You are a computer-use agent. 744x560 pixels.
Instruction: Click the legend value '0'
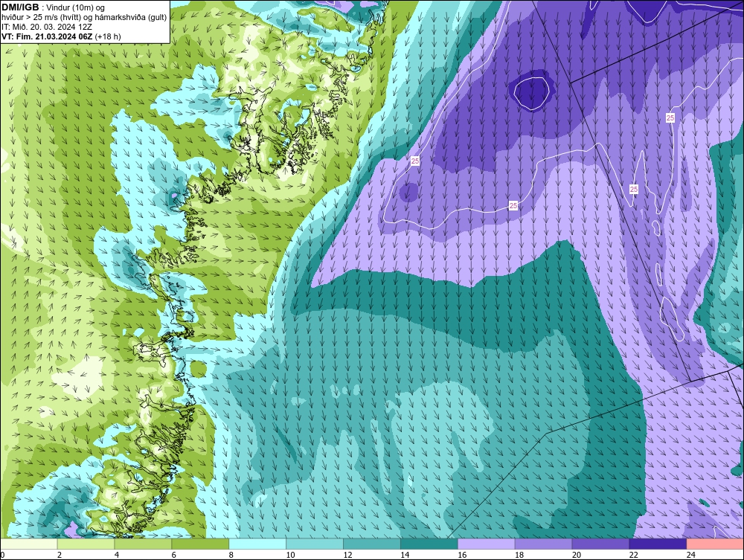pyautogui.click(x=2, y=555)
